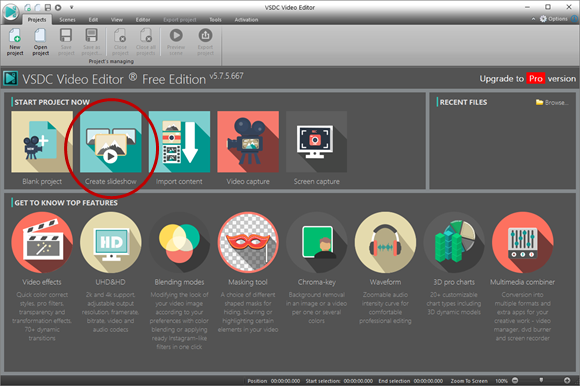Open the Import content tile
The image size is (580, 386).
point(179,142)
